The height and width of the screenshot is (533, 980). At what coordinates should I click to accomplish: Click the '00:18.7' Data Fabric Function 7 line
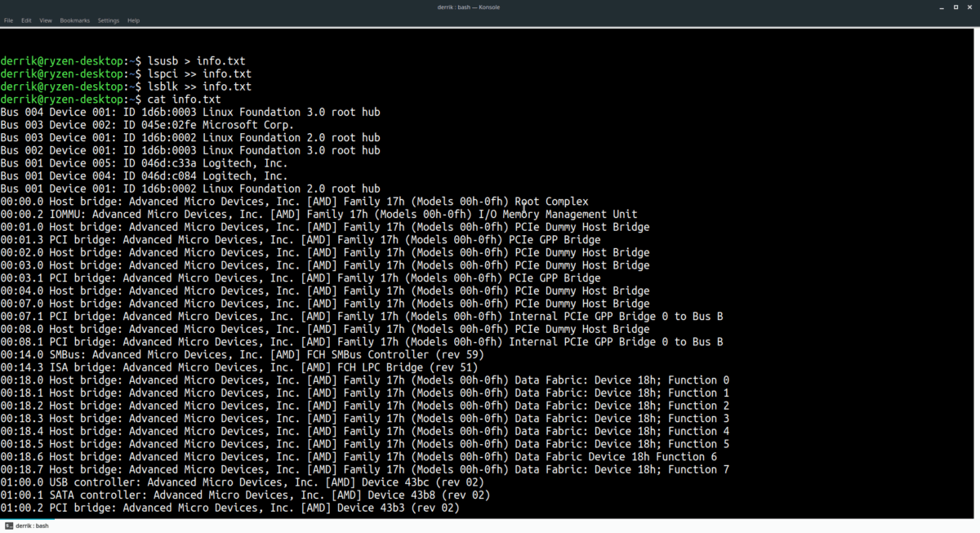[x=365, y=470]
